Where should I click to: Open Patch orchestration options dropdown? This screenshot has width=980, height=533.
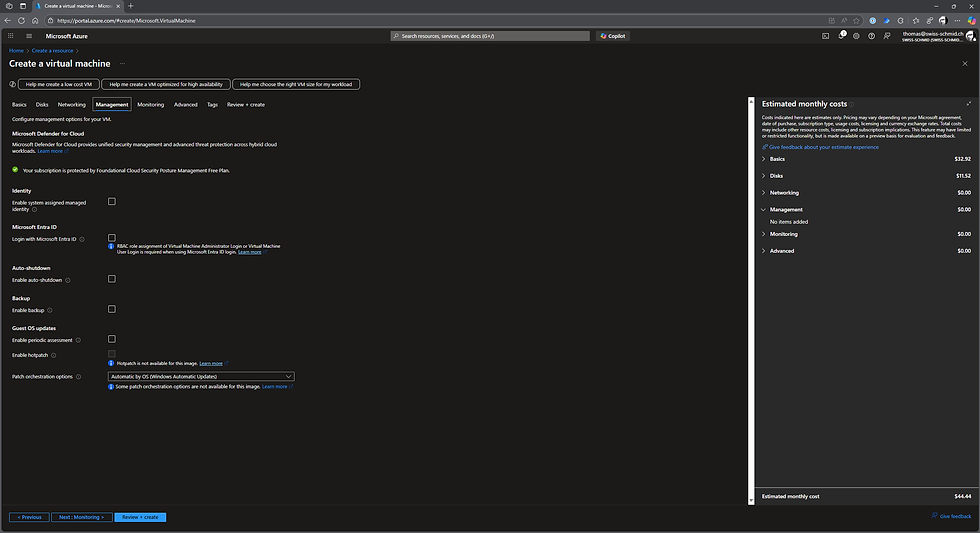[x=201, y=377]
